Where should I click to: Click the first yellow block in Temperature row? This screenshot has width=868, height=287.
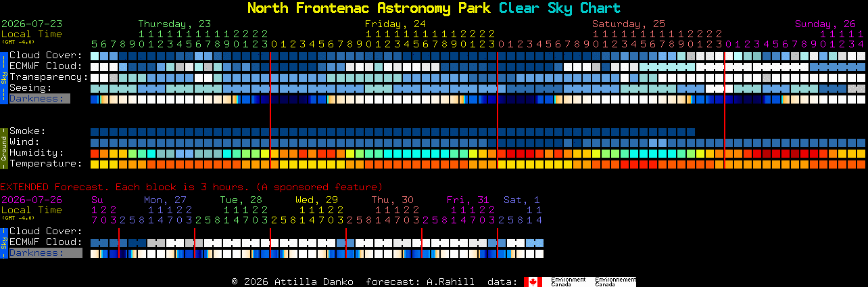pyautogui.click(x=95, y=164)
